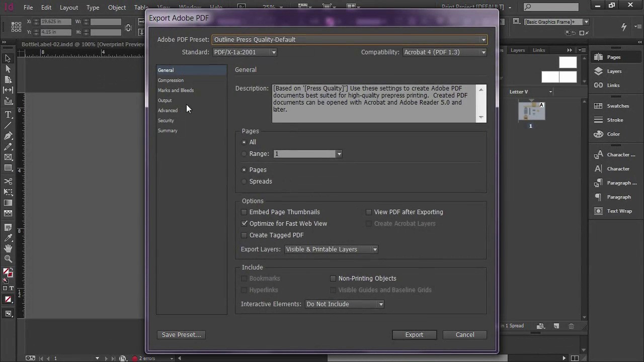644x362 pixels.
Task: Select the Gap tool
Action: tap(8, 90)
